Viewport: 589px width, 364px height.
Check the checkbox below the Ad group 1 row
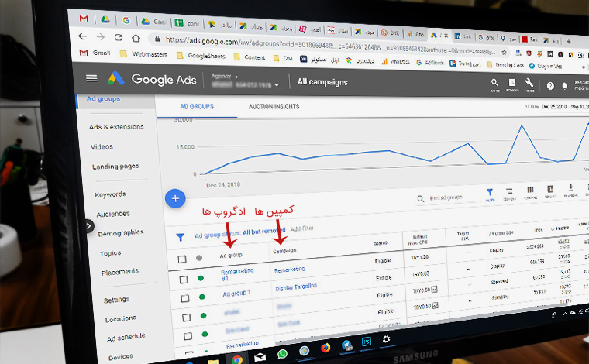[x=186, y=318]
